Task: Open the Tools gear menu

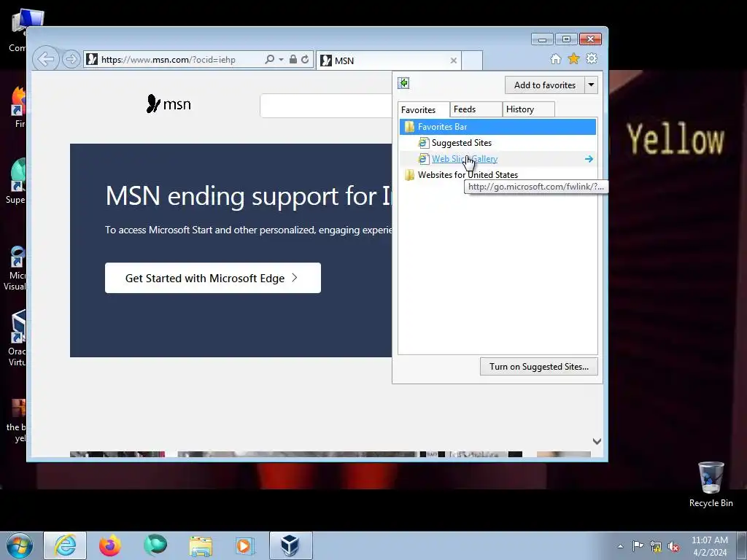Action: 592,58
